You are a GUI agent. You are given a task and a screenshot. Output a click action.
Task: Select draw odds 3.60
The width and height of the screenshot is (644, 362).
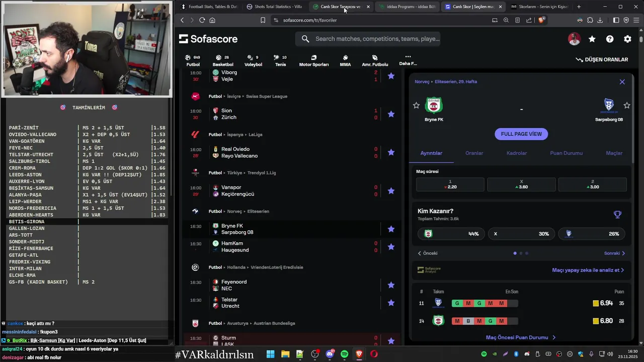[x=521, y=184]
